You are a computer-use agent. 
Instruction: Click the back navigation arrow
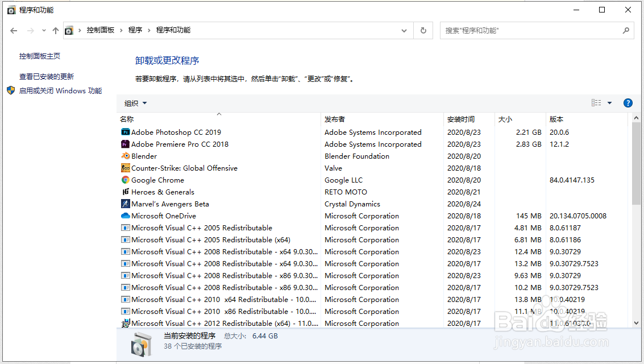pos(14,30)
